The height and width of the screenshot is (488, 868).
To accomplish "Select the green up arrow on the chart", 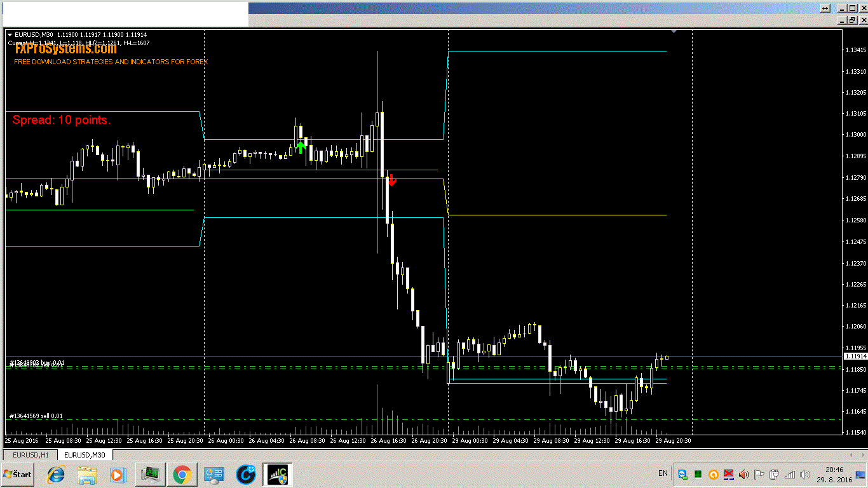I will pos(301,147).
